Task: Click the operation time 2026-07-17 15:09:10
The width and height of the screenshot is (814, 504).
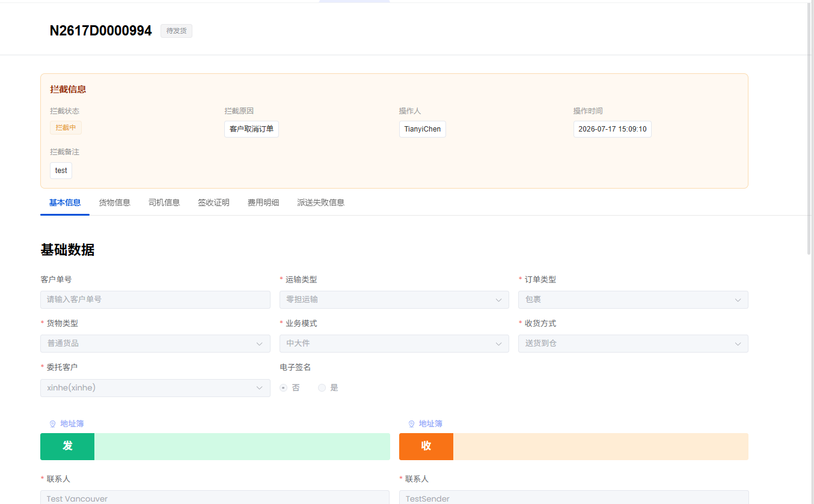Action: click(612, 129)
